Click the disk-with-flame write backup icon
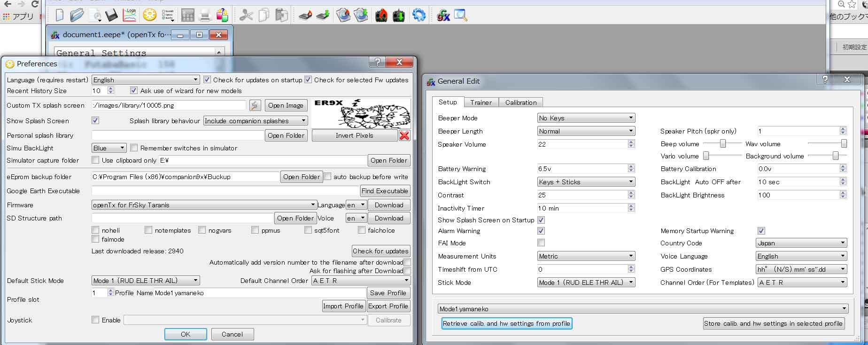 (343, 16)
